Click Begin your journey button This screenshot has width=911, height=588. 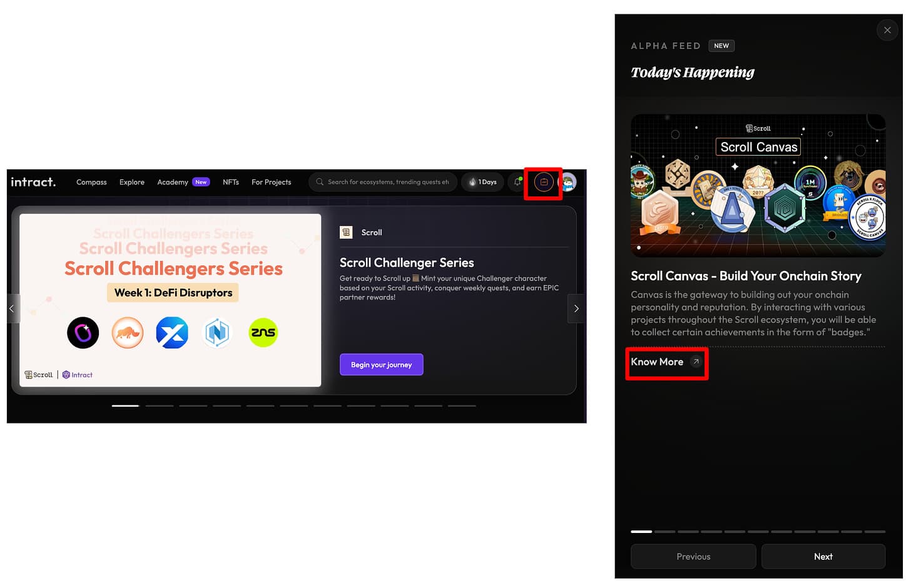coord(382,365)
